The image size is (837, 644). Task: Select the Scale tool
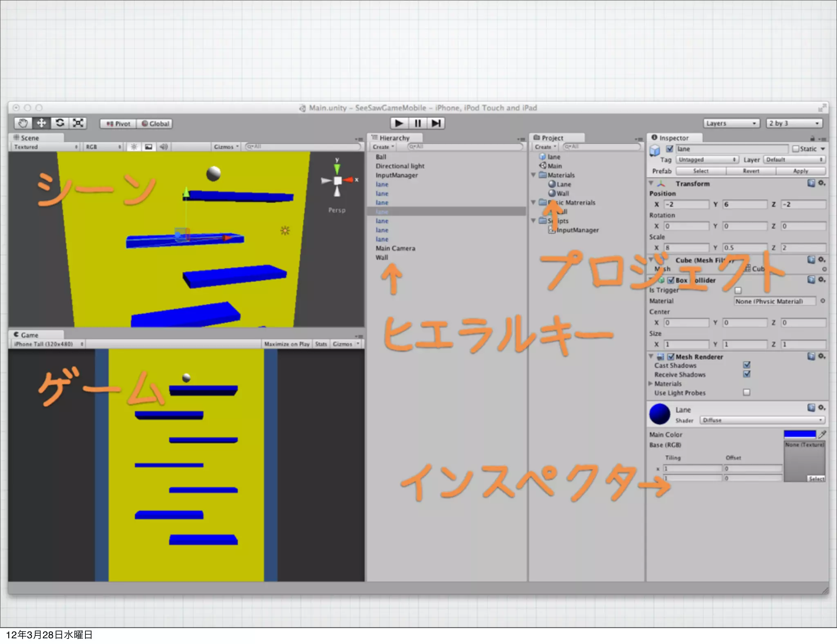tap(78, 123)
